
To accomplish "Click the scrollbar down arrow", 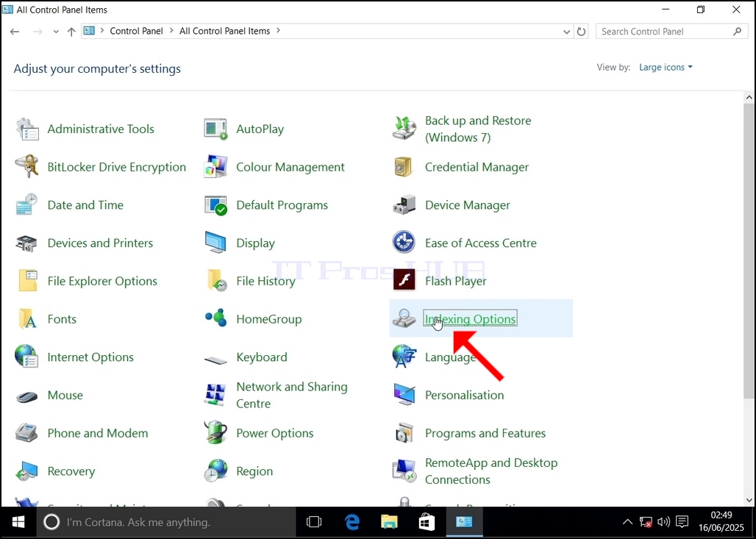I will click(x=749, y=501).
